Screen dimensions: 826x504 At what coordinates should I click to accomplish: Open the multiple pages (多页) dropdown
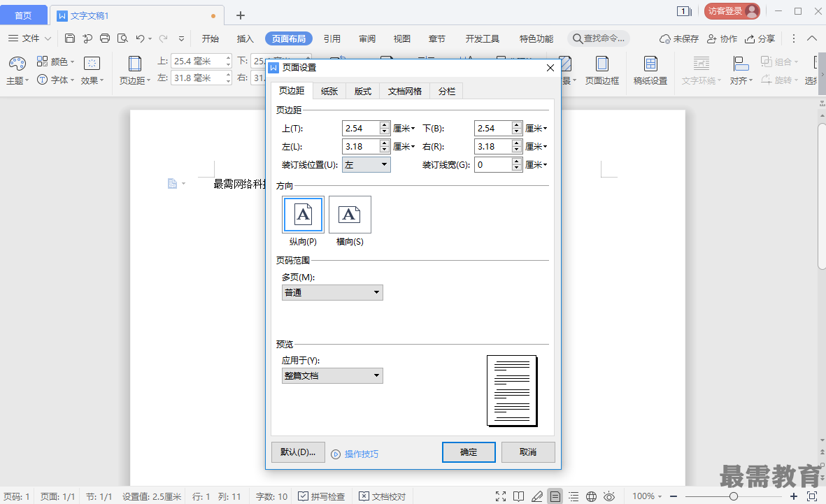click(x=332, y=292)
